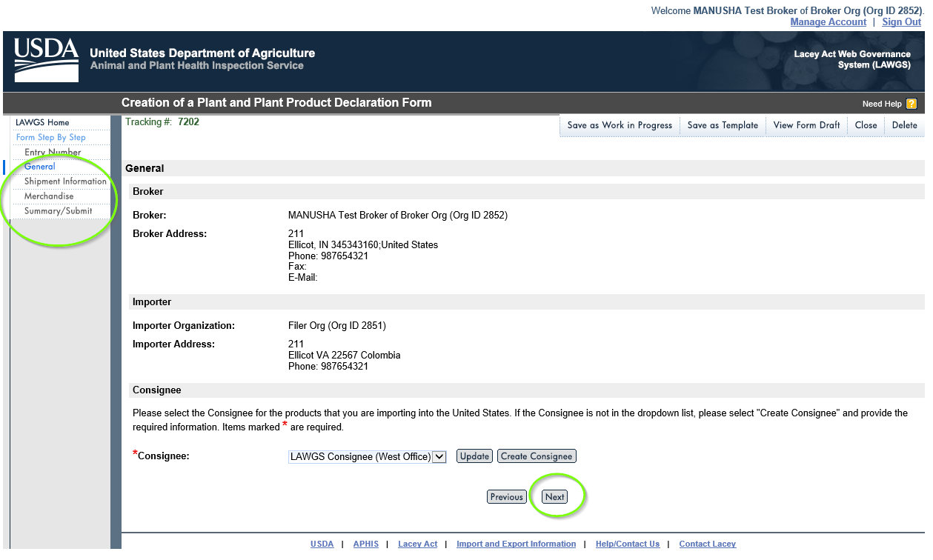Screen dimensions: 933x560
Task: Click the Previous button
Action: pos(507,497)
